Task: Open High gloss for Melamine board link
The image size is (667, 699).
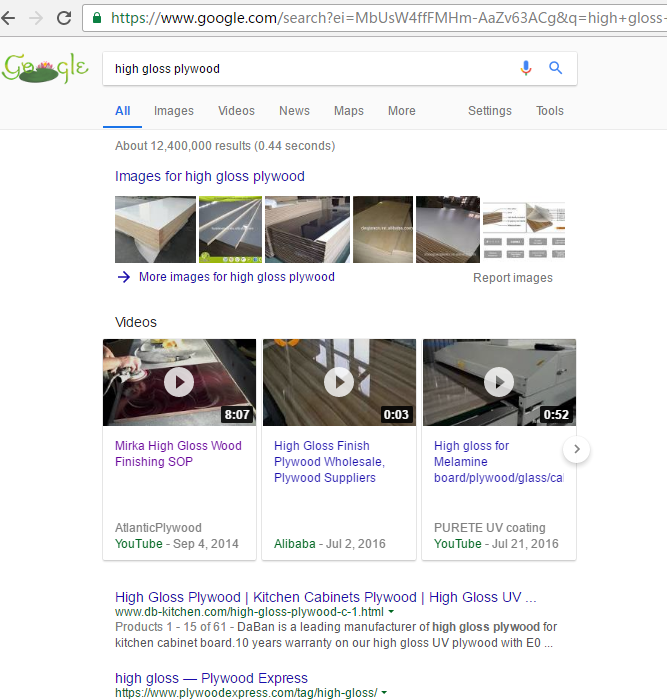Action: click(x=498, y=462)
